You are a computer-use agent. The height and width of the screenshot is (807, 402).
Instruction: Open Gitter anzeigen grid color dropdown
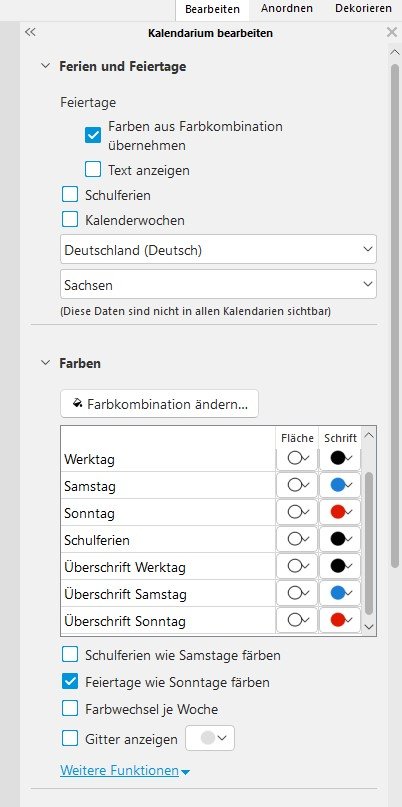[210, 738]
